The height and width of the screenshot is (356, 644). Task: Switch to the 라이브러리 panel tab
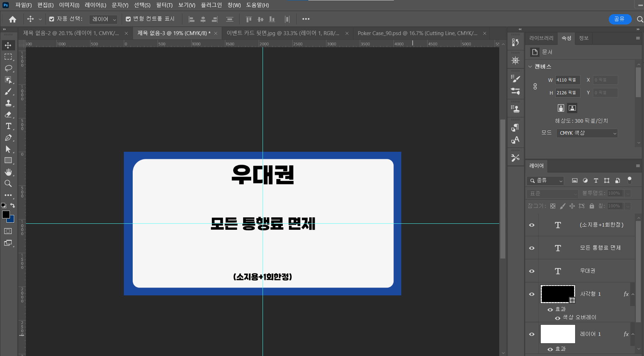(541, 38)
